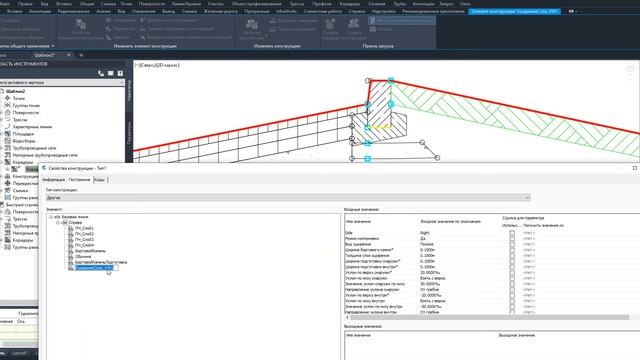Switch to the Редактирование ribbon tab
The width and height of the screenshot is (640, 360).
(73, 11)
